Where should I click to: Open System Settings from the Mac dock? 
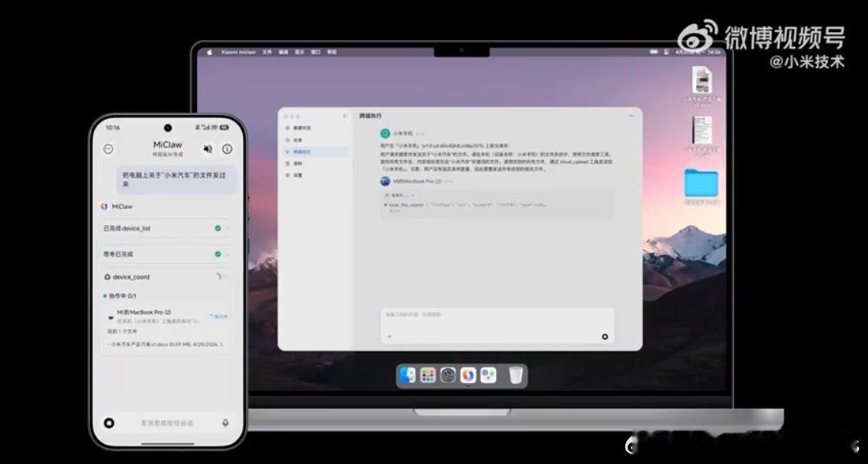(448, 376)
